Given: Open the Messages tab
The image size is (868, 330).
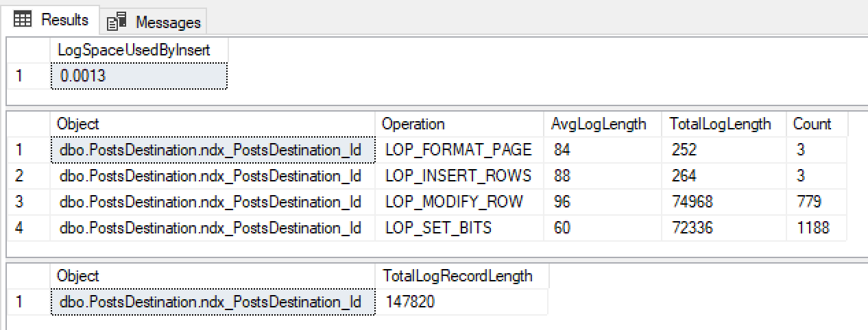Looking at the screenshot, I should [167, 22].
